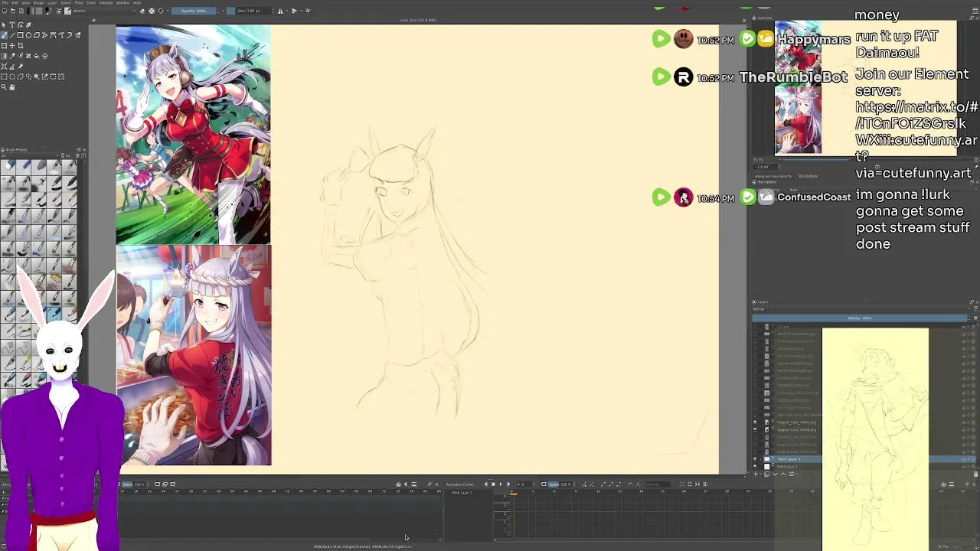Go to next frame in Animation Curves
The height and width of the screenshot is (551, 980).
[508, 484]
